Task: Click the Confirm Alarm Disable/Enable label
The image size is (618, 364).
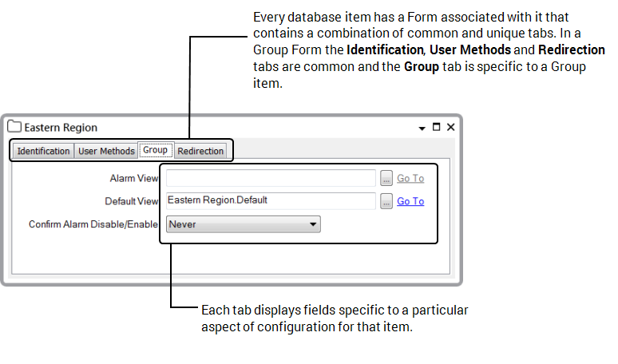Action: 93,224
